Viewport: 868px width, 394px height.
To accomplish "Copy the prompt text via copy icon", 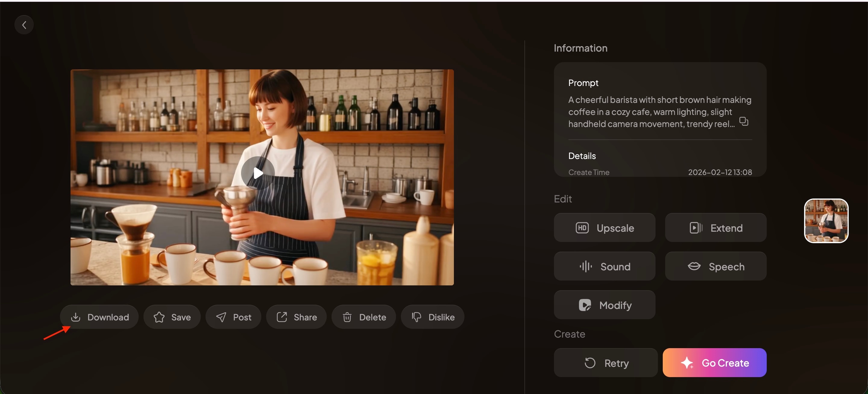I will pos(744,122).
